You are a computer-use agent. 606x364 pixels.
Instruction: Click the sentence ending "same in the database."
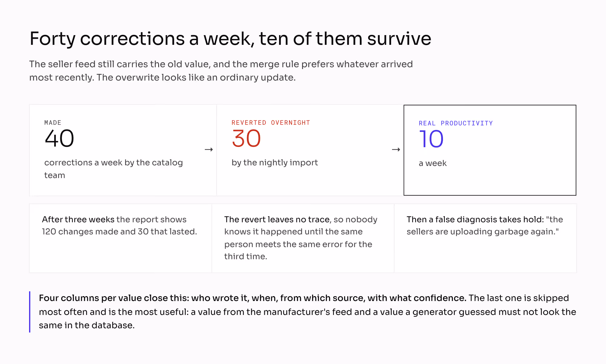pos(308,312)
